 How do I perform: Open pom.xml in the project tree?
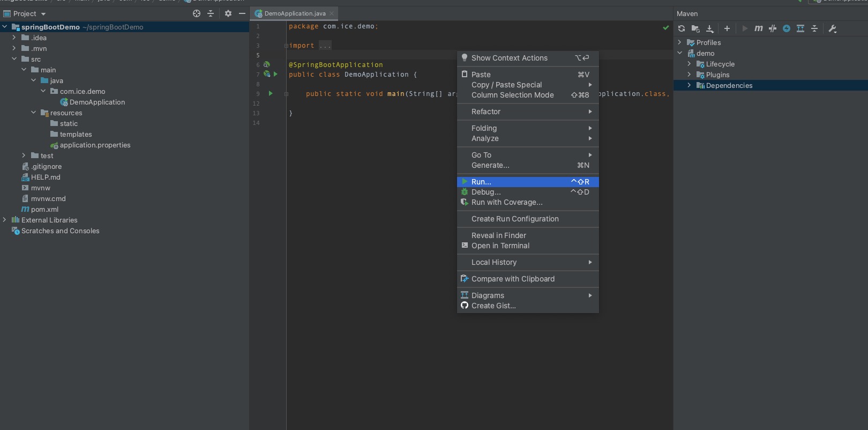44,209
